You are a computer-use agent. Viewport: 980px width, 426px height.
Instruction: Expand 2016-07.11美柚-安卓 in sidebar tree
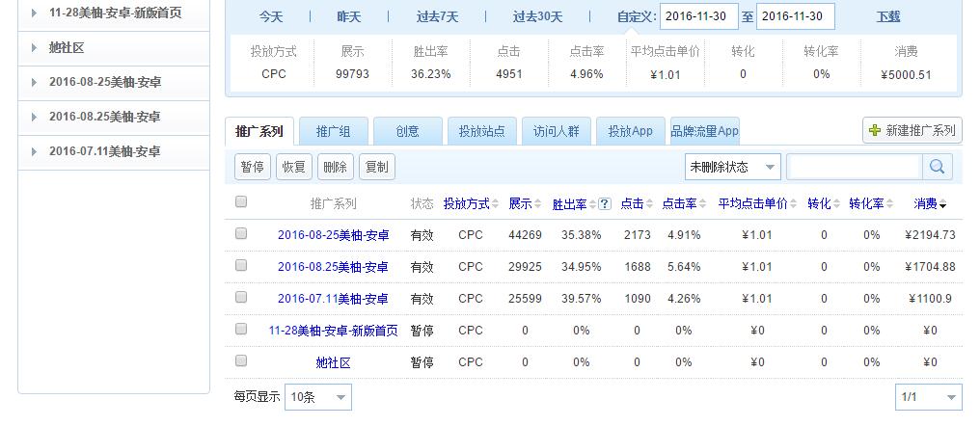coord(35,151)
